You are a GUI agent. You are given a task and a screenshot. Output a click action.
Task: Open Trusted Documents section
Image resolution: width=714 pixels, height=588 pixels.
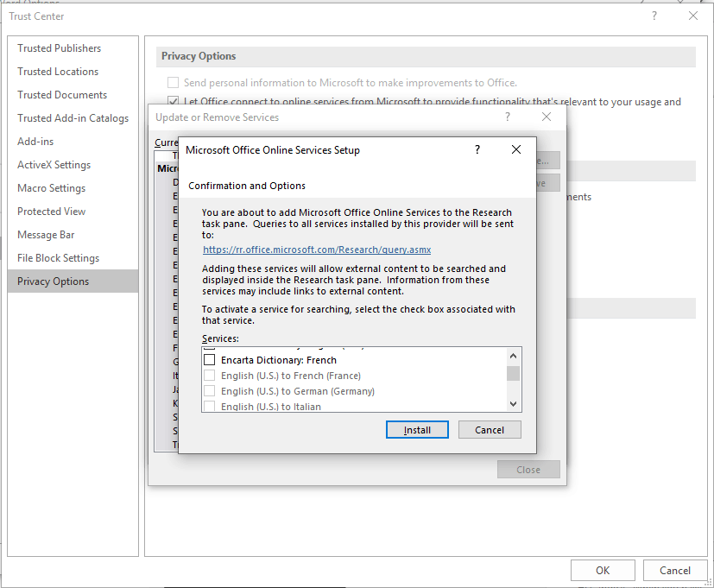pyautogui.click(x=73, y=95)
